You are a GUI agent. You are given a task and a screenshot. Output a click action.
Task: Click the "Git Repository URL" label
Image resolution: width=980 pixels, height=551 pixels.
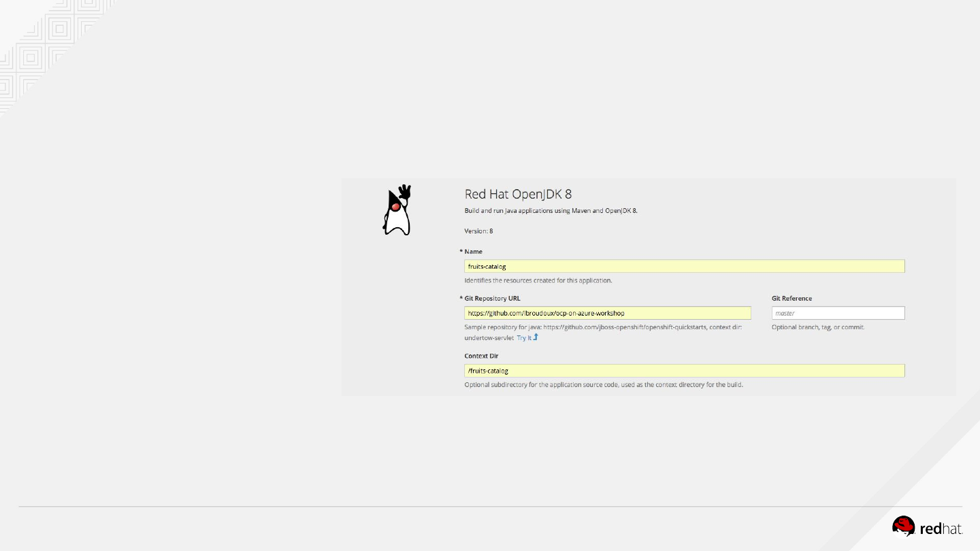coord(492,299)
